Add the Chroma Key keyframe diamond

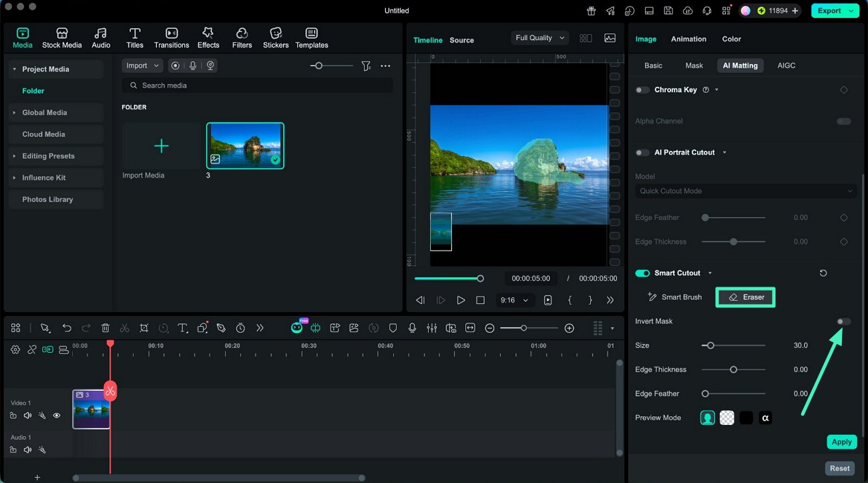844,90
